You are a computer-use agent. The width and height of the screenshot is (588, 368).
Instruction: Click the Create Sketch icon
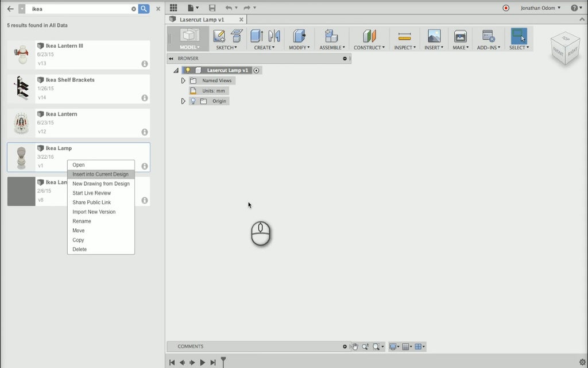point(219,36)
